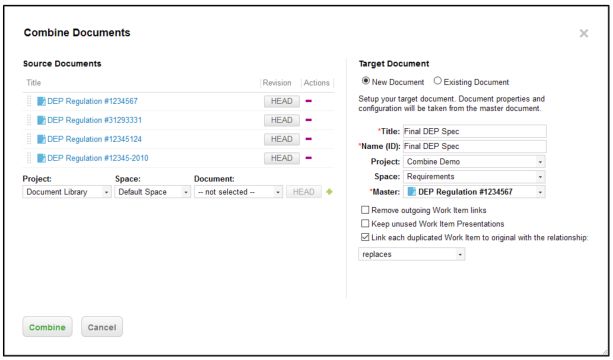This screenshot has height=360, width=613.
Task: Enable Remove outgoing Work Item links
Action: (365, 210)
